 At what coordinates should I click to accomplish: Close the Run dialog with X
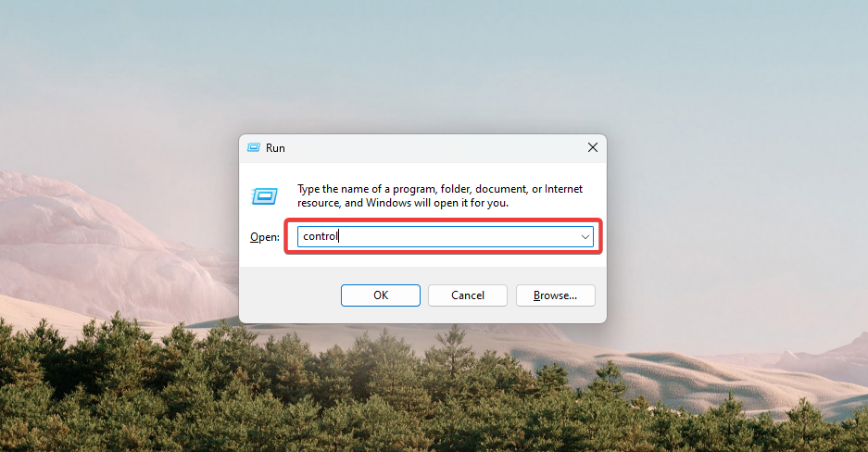point(592,147)
